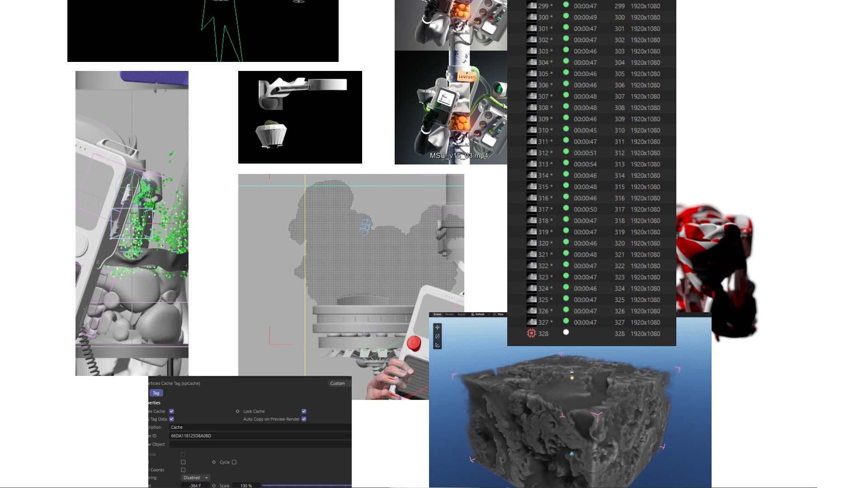Select the scale tool in the viewport toolbar
This screenshot has height=488, width=868.
click(x=437, y=345)
